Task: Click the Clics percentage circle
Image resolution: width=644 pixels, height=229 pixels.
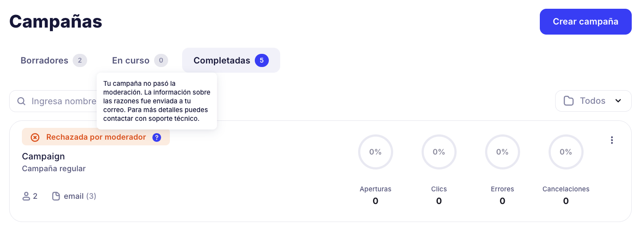Action: point(439,152)
